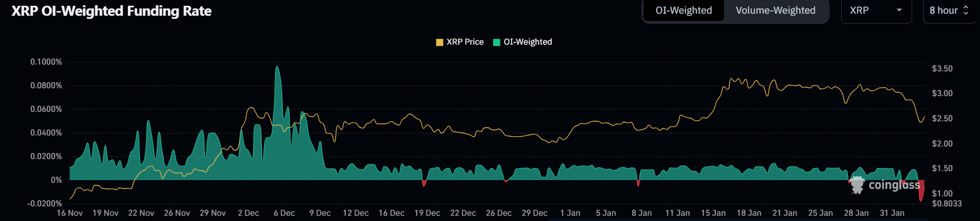The image size is (980, 221).
Task: Click the 18 Jan date label
Action: pyautogui.click(x=749, y=213)
